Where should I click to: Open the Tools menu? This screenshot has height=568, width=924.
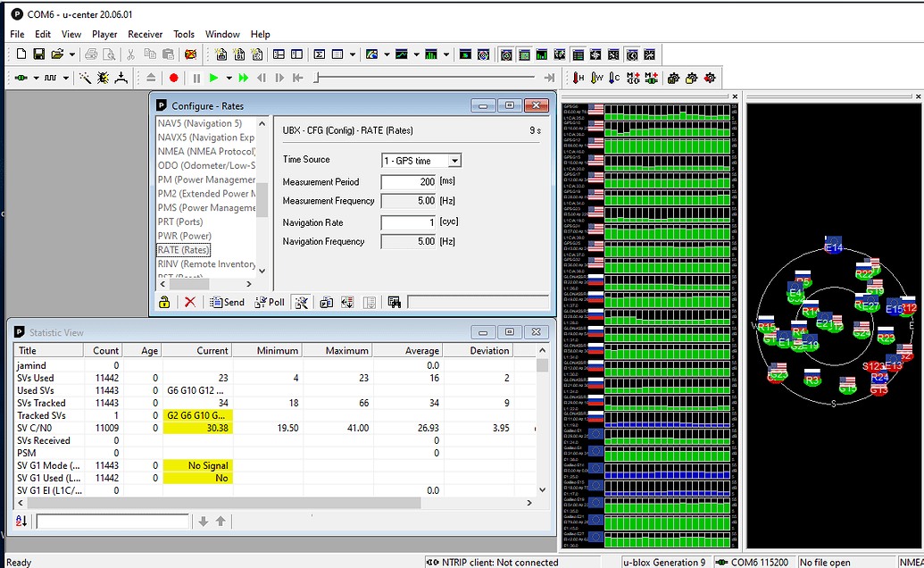click(184, 34)
